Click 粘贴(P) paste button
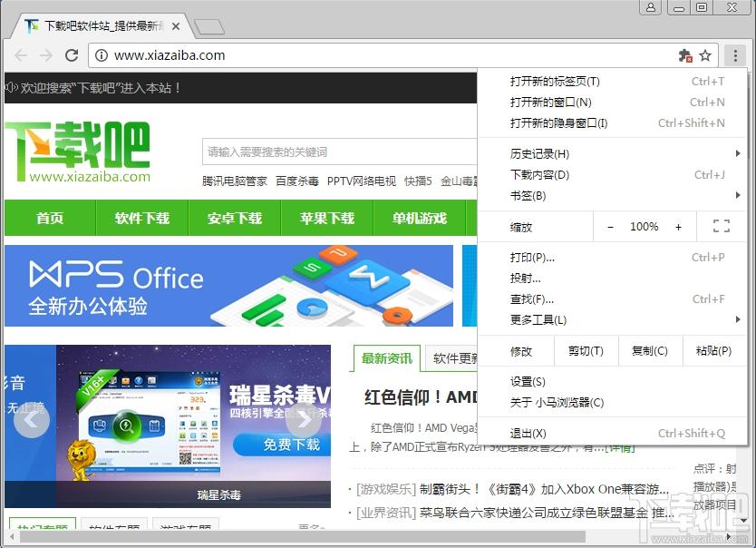This screenshot has height=548, width=756. [714, 351]
